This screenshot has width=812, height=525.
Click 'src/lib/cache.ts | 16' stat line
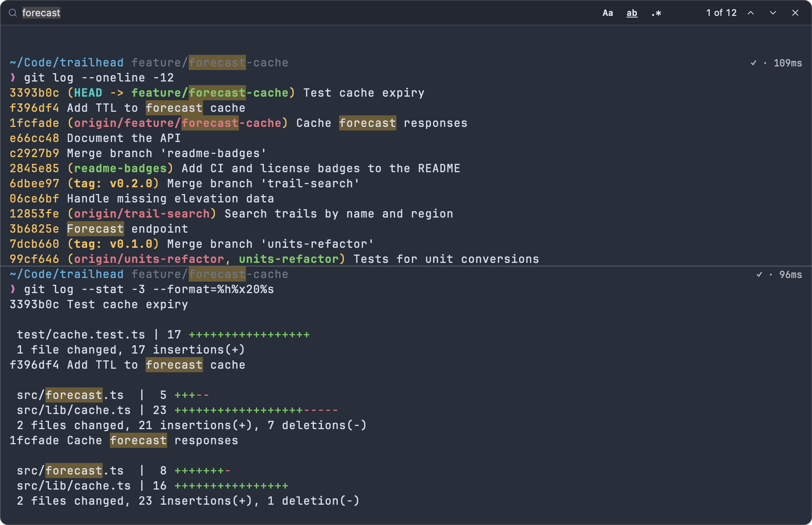click(x=152, y=486)
